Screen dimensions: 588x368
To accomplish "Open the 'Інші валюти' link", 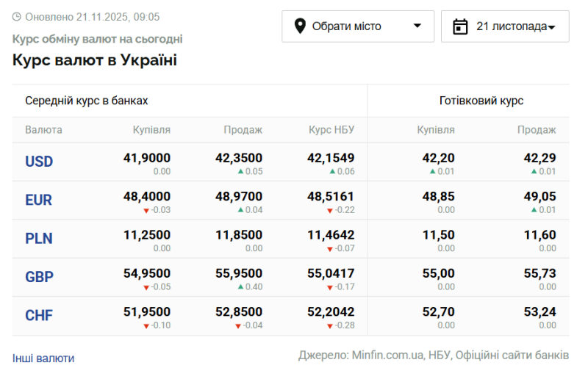I will coord(43,358).
